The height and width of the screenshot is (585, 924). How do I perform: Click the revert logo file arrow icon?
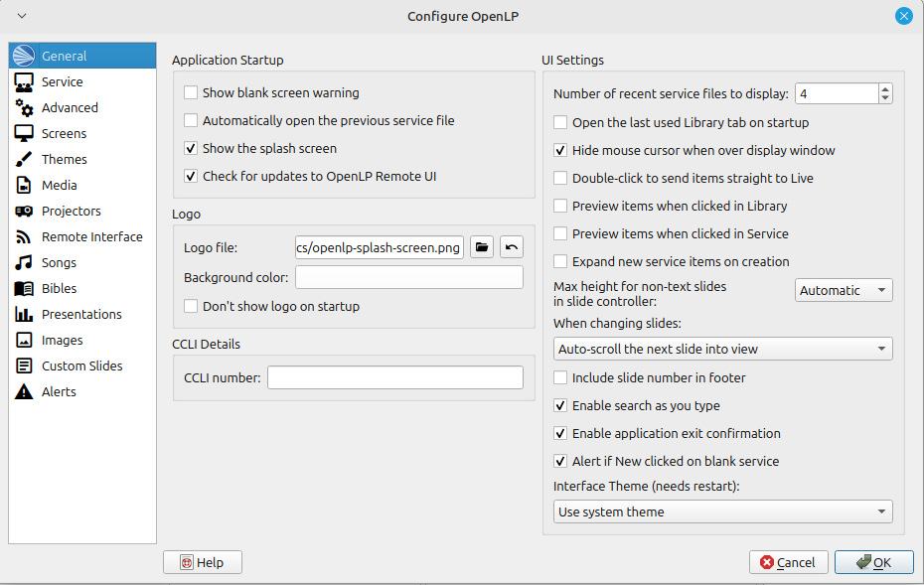coord(511,247)
